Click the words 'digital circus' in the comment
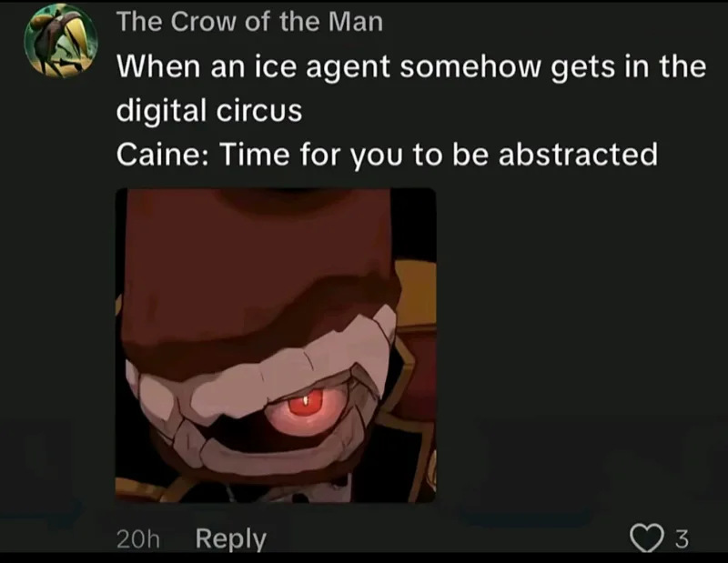The image size is (728, 563). click(x=209, y=111)
